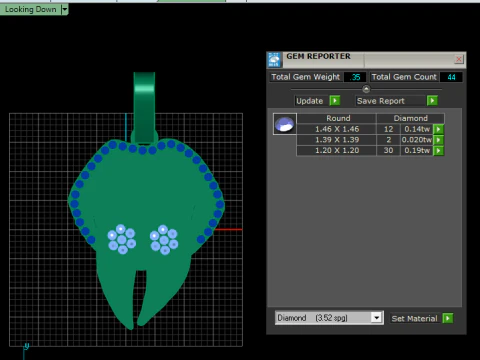480x360 pixels.
Task: Close the Gem Reporter panel
Action: tap(459, 59)
